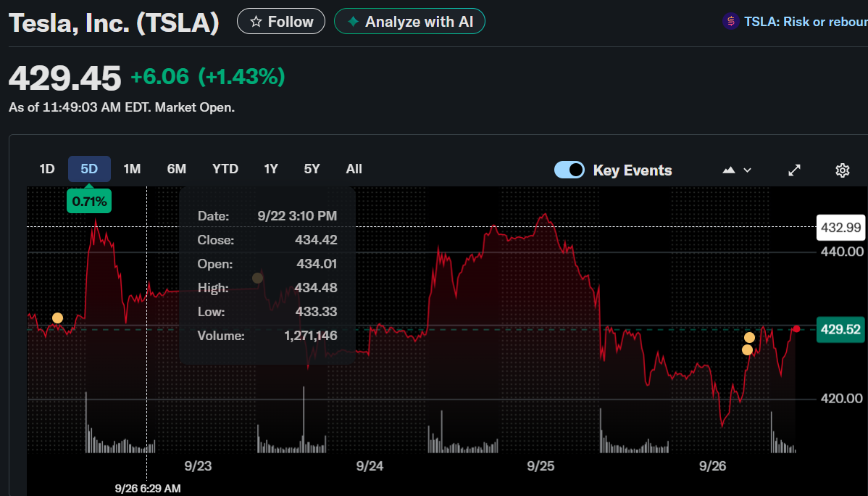Click the key event marker inside the tooltip area
Image resolution: width=868 pixels, height=496 pixels.
[257, 278]
